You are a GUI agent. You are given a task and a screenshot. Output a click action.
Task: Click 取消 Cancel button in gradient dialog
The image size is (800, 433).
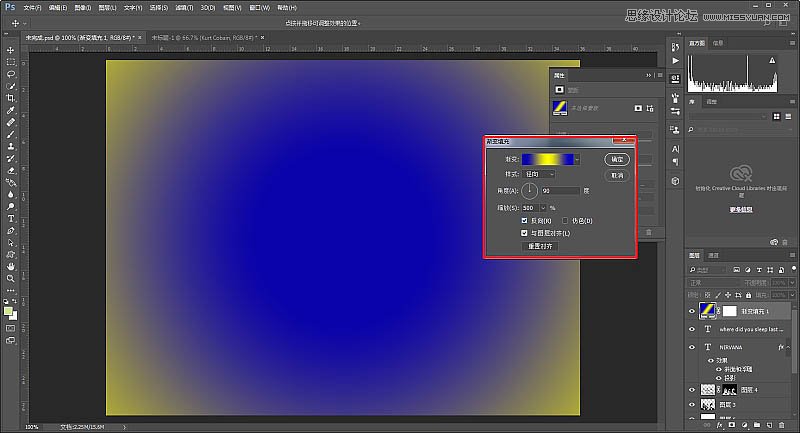coord(617,175)
